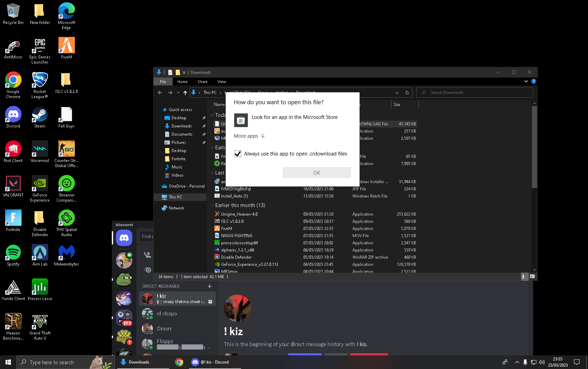Refresh the Downloads folder
The width and height of the screenshot is (588, 369).
[x=407, y=93]
